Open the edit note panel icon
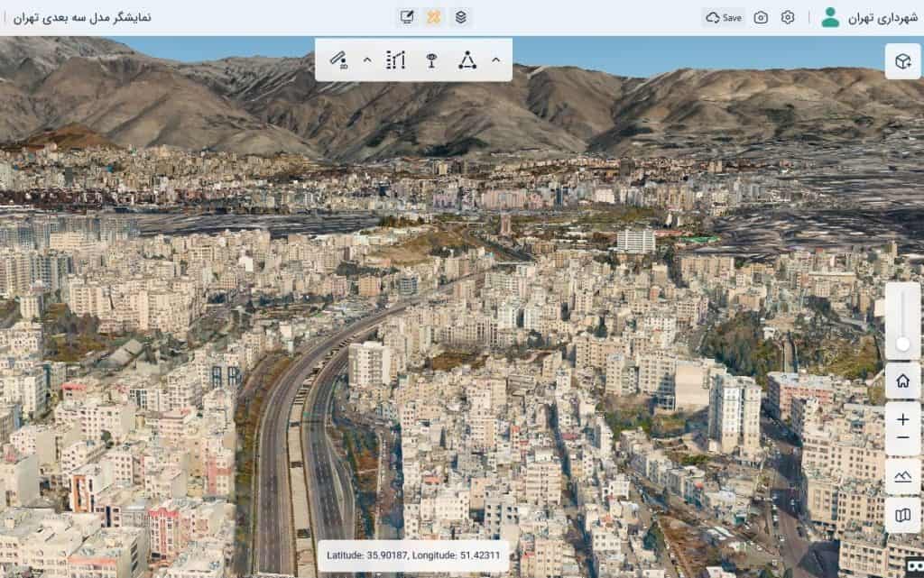924x578 pixels. [408, 17]
